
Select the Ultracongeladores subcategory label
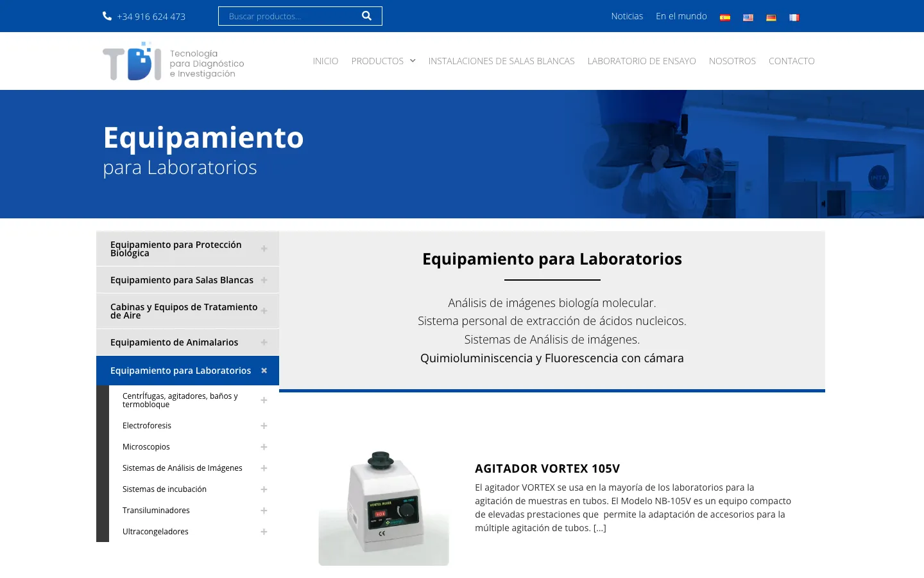155,532
